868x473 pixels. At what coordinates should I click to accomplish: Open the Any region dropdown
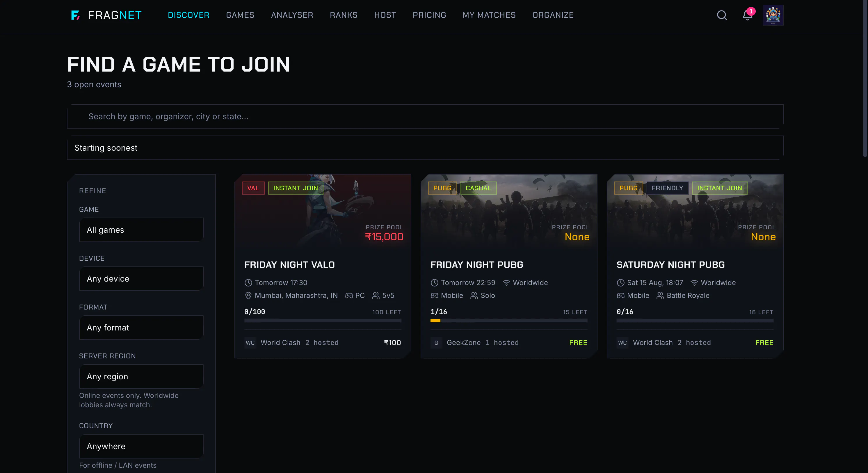tap(141, 376)
